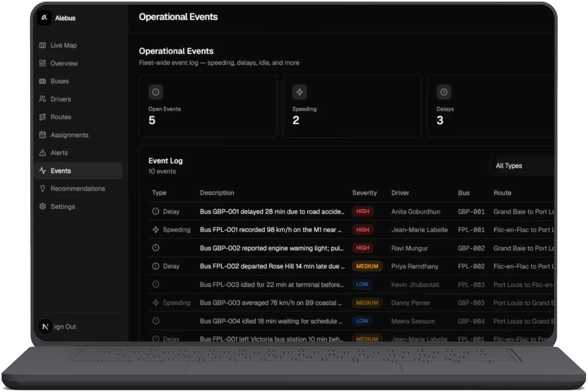Click the Bus column header
588x392 pixels.
click(464, 193)
